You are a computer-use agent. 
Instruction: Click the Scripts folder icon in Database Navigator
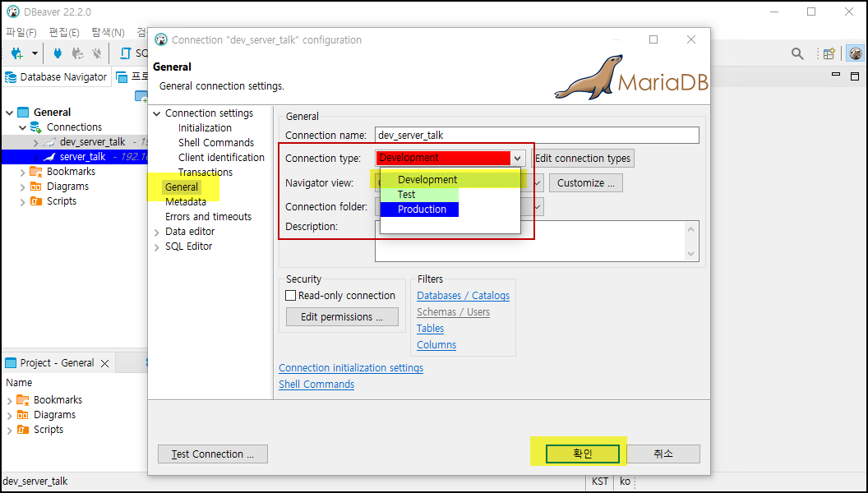click(x=36, y=200)
